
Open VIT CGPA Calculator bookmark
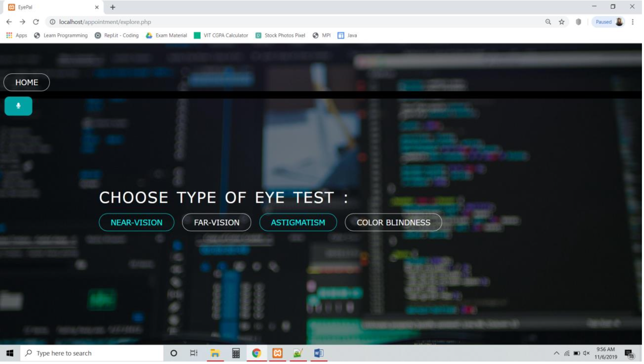tap(222, 35)
